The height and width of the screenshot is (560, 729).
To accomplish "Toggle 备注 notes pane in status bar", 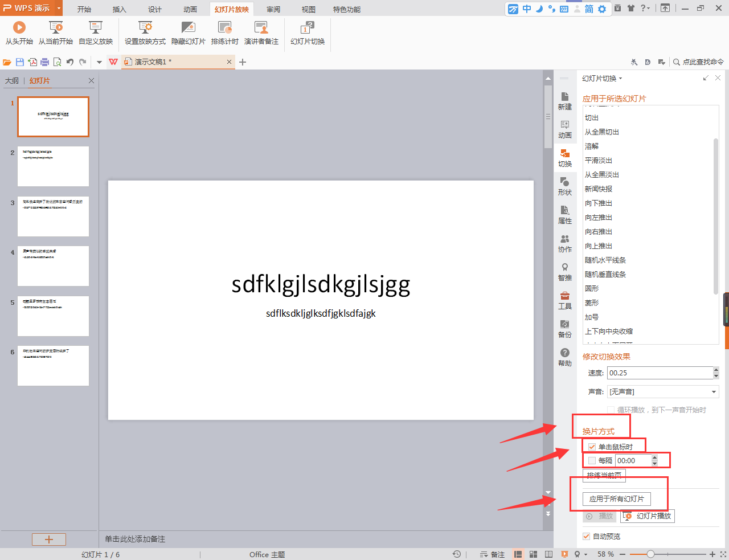I will pyautogui.click(x=492, y=554).
